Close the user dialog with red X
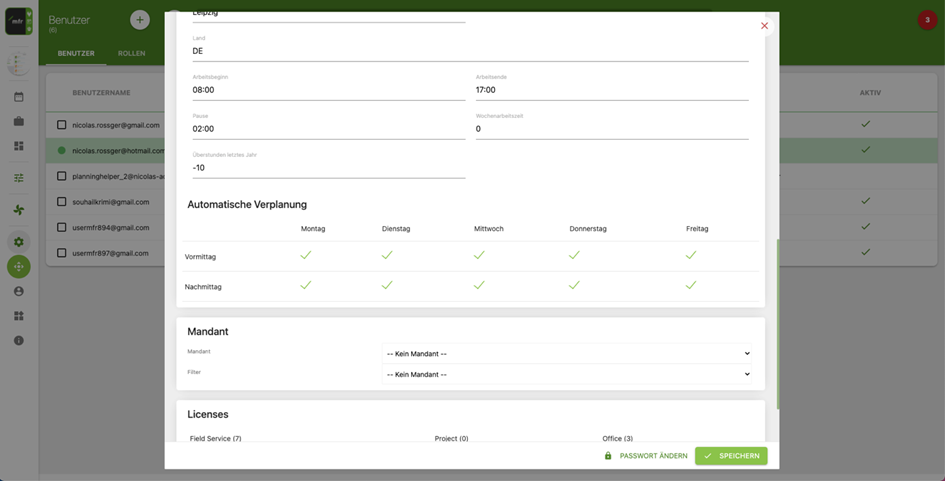The image size is (945, 481). 764,26
